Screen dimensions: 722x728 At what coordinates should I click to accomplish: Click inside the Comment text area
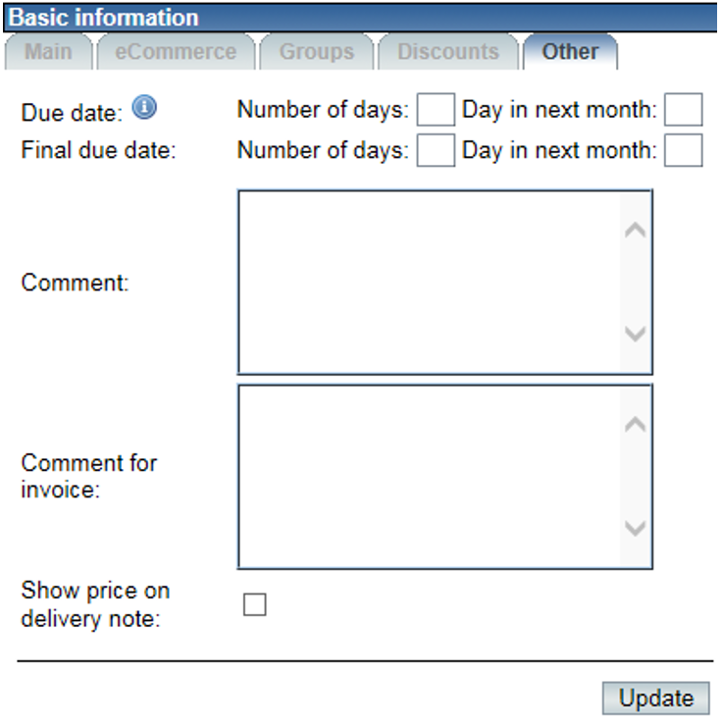[x=432, y=282]
